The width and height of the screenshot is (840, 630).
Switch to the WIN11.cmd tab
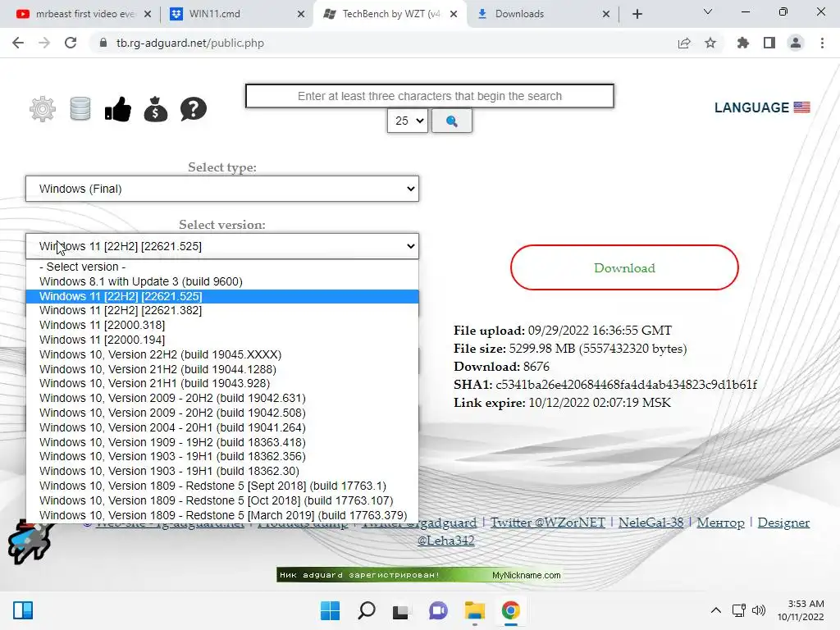(x=235, y=14)
